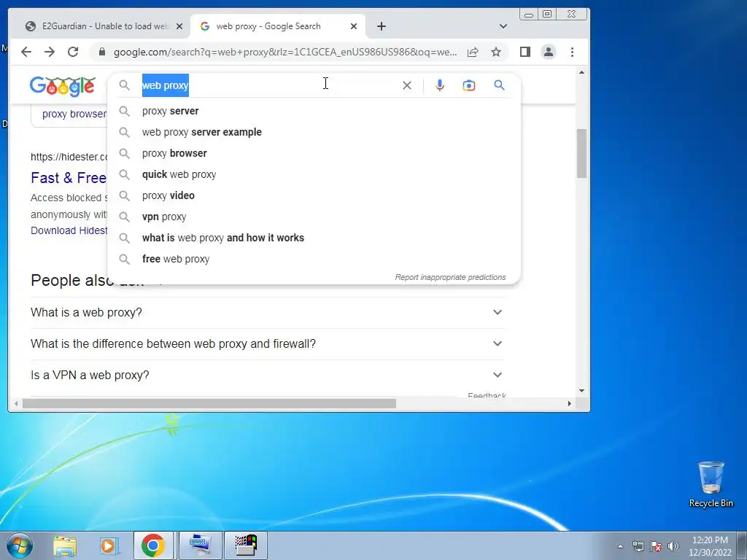Viewport: 747px width, 560px height.
Task: Share this page from the address bar
Action: click(473, 52)
